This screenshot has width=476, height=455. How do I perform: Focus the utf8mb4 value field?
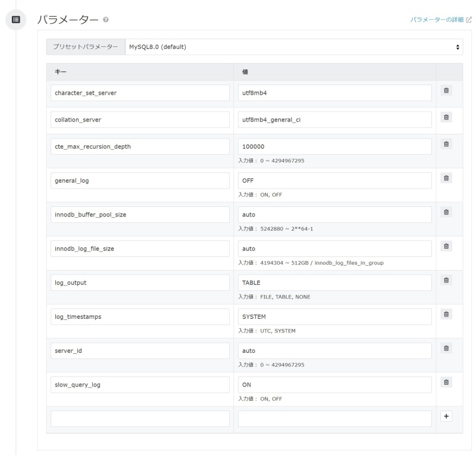click(x=334, y=93)
